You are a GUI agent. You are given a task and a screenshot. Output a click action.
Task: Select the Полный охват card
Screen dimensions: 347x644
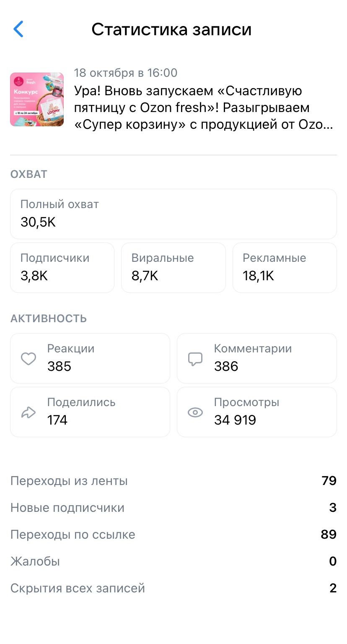click(x=173, y=214)
